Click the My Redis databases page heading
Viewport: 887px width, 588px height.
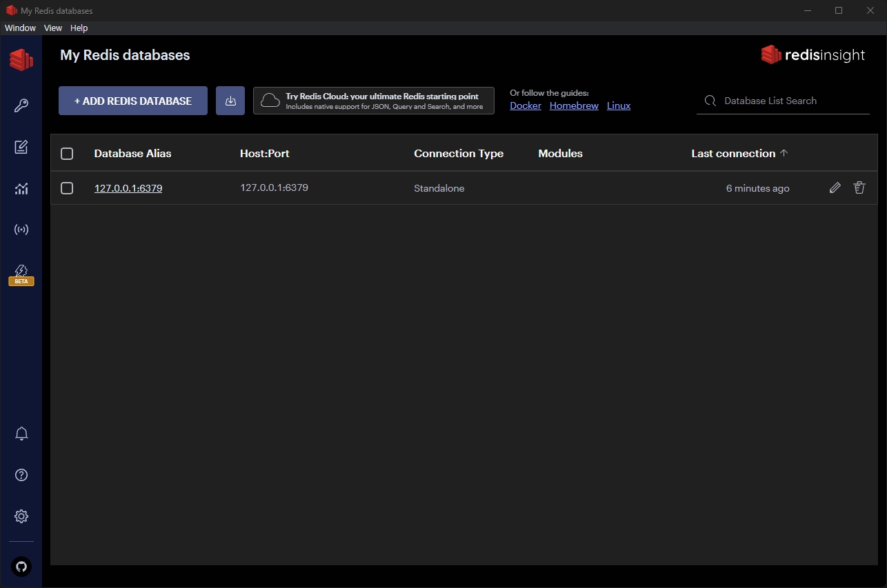point(125,55)
